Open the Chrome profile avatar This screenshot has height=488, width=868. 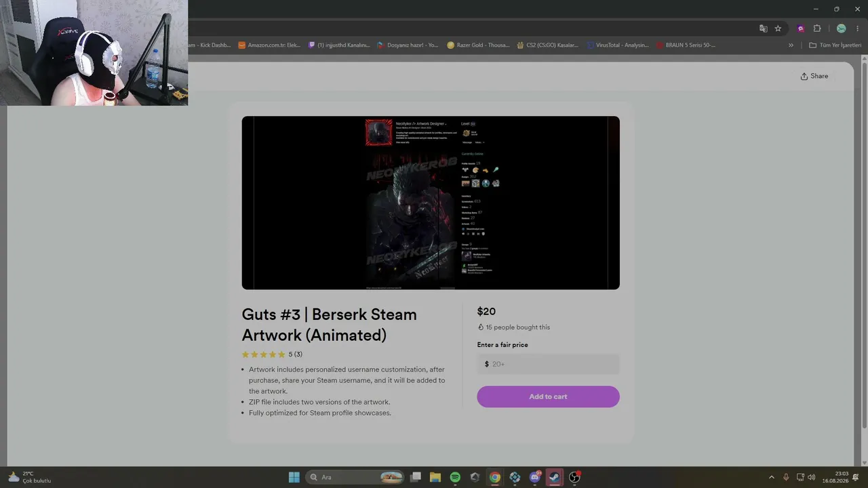coord(841,28)
